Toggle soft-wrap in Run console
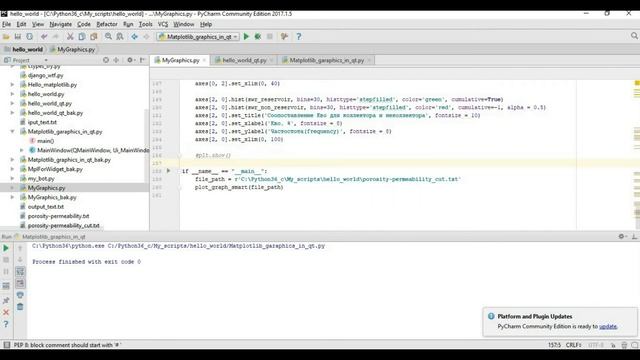This screenshot has width=640, height=360. coord(20,272)
